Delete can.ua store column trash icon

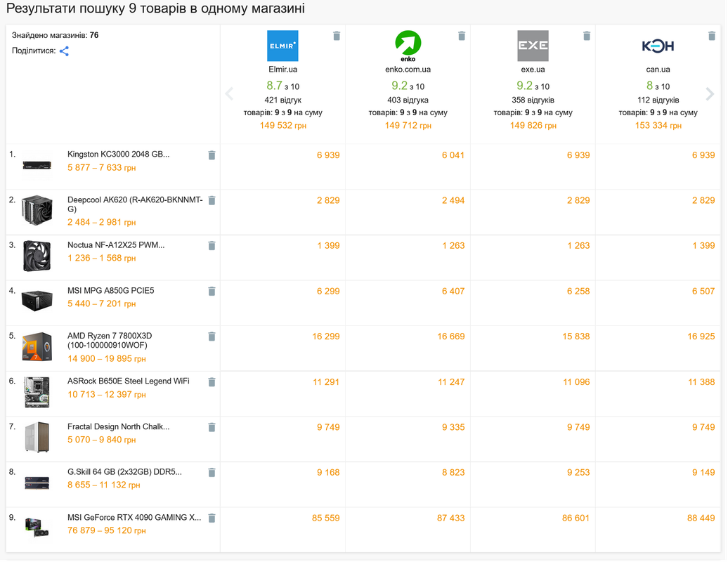pos(712,36)
